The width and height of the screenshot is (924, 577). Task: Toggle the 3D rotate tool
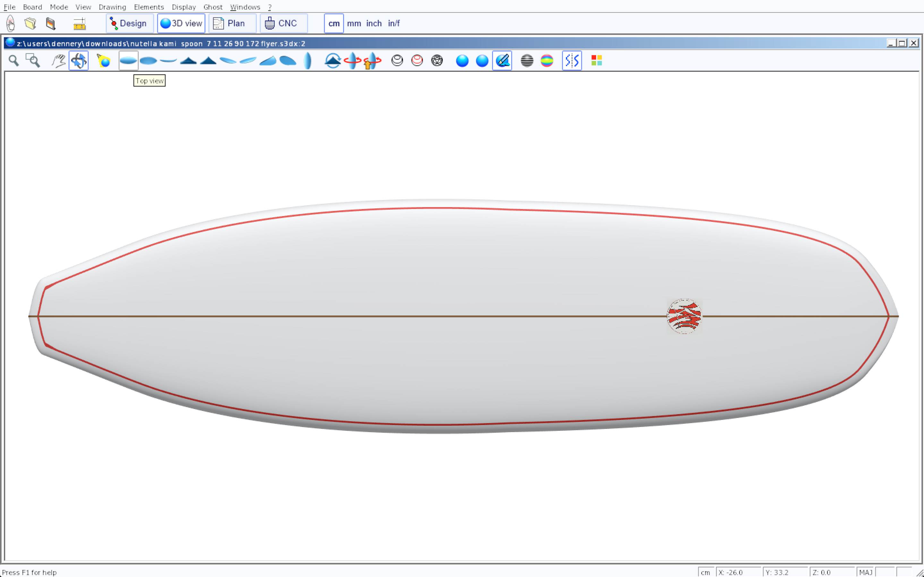[79, 61]
